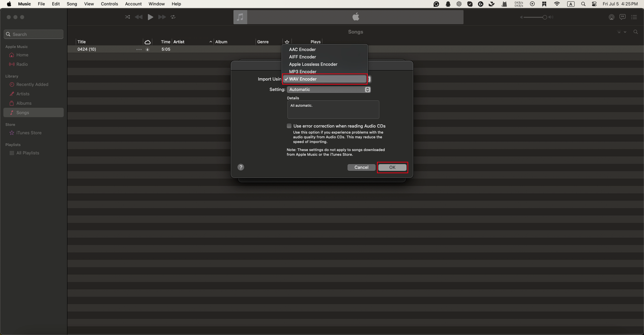Screen dimensions: 644x335
Task: Click the help question mark button
Action: 240,167
